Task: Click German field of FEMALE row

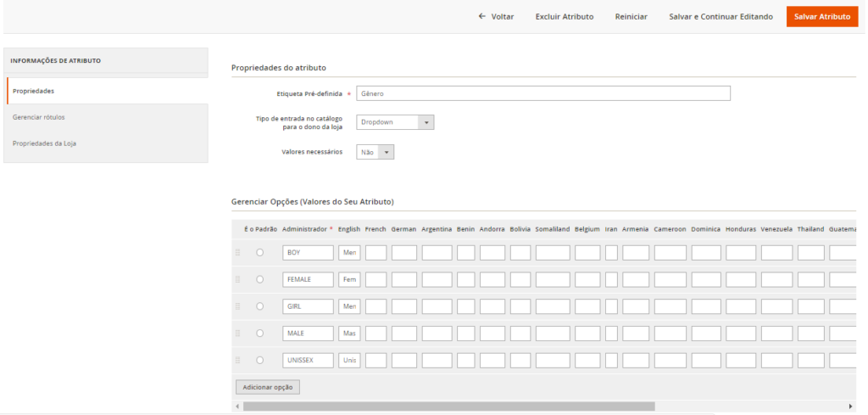Action: click(404, 279)
